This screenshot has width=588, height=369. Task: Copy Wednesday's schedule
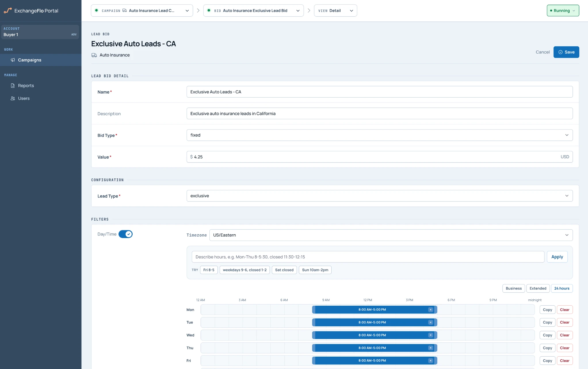point(547,335)
